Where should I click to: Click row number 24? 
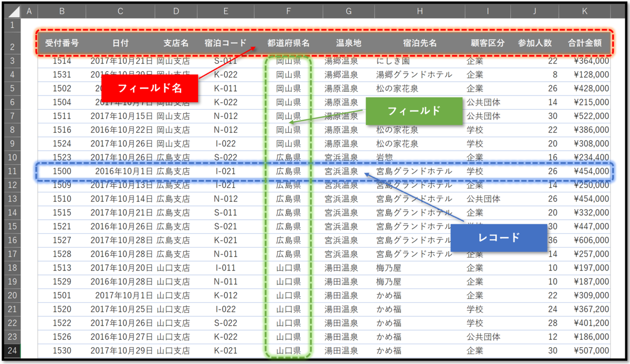[11, 351]
